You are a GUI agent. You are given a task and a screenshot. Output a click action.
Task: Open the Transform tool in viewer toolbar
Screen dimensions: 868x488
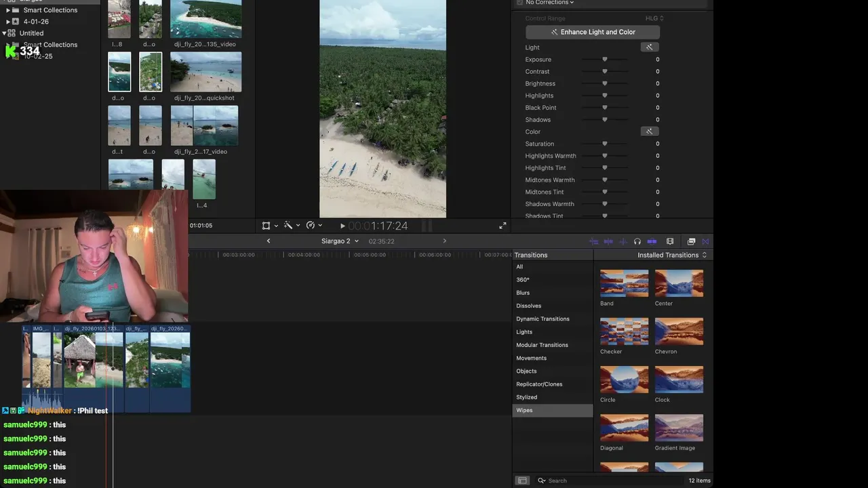click(x=266, y=226)
